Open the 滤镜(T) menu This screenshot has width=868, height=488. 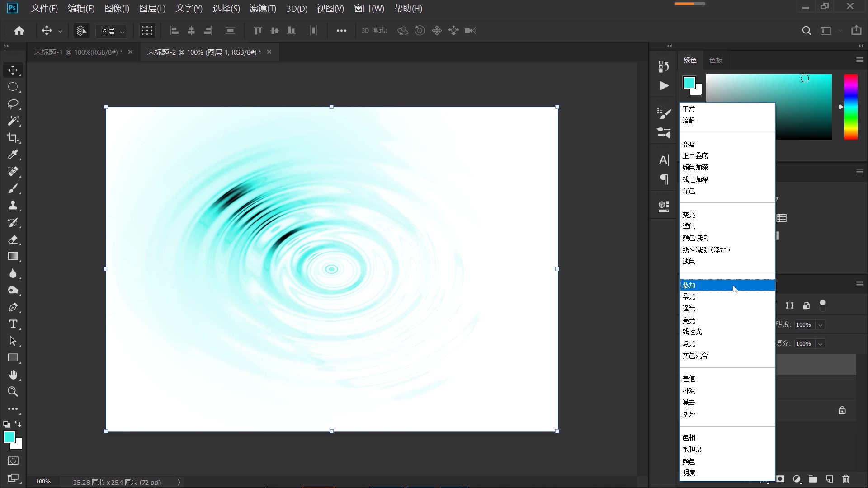[262, 9]
